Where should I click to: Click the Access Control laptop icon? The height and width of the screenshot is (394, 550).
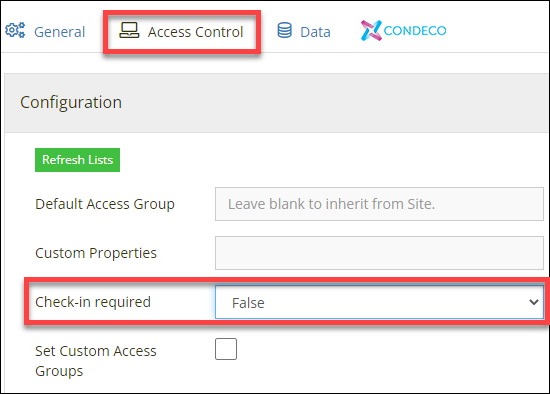pyautogui.click(x=129, y=30)
